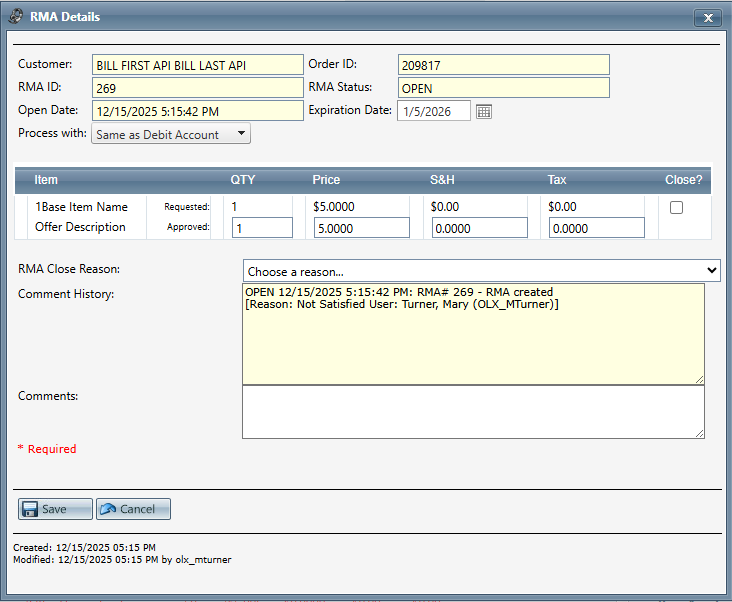This screenshot has width=732, height=602.
Task: Click the Customer name field
Action: (x=197, y=65)
